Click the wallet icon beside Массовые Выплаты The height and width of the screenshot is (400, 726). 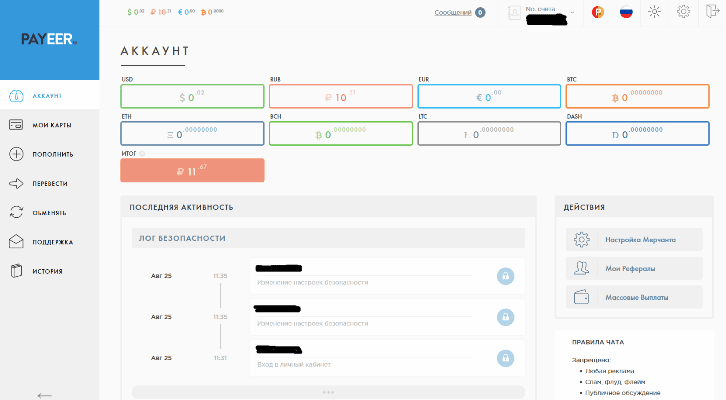click(x=582, y=297)
